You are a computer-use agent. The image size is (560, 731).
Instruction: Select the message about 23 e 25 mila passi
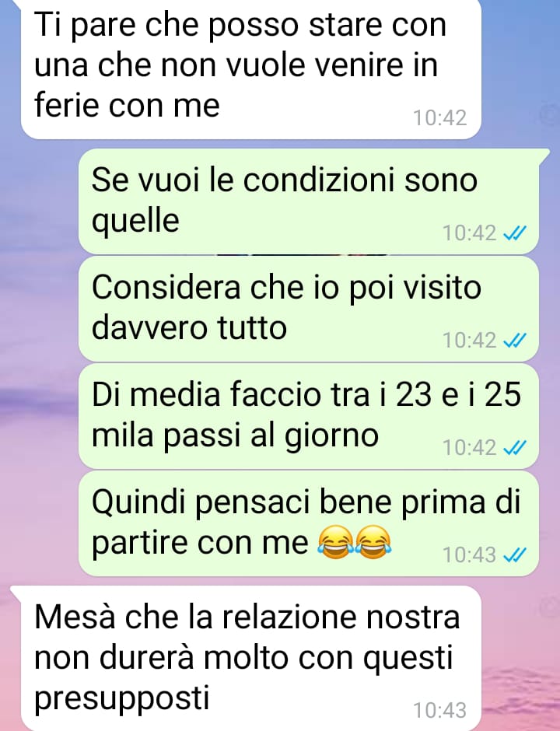[309, 416]
